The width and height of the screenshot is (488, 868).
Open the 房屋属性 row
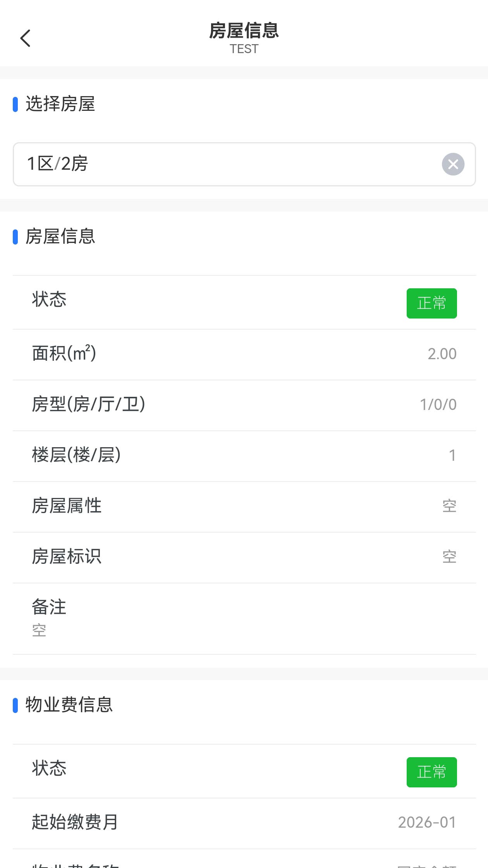[x=244, y=506]
